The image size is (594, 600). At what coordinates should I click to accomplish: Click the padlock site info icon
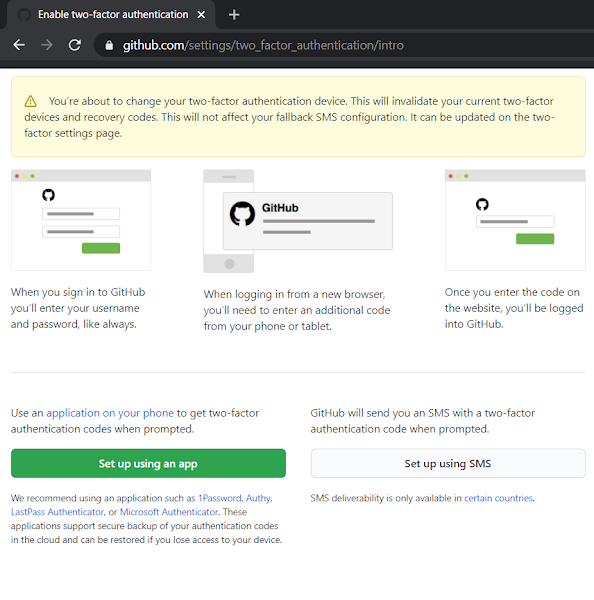[x=109, y=45]
